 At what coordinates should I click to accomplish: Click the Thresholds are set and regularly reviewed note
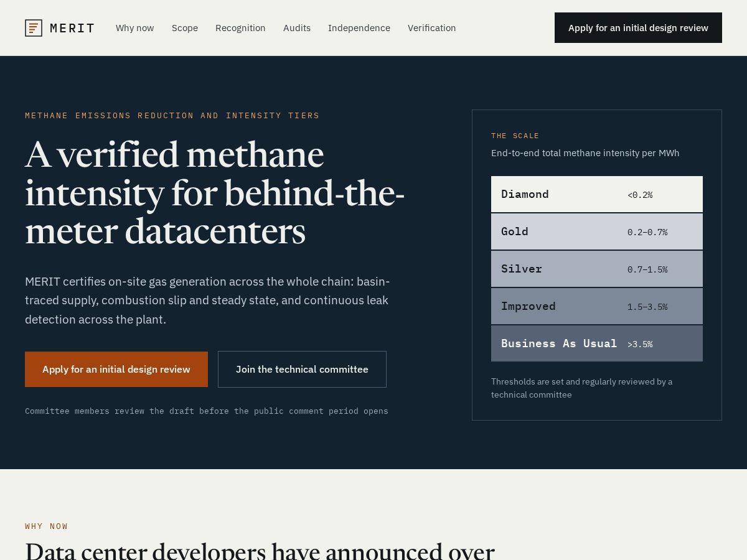(x=582, y=388)
